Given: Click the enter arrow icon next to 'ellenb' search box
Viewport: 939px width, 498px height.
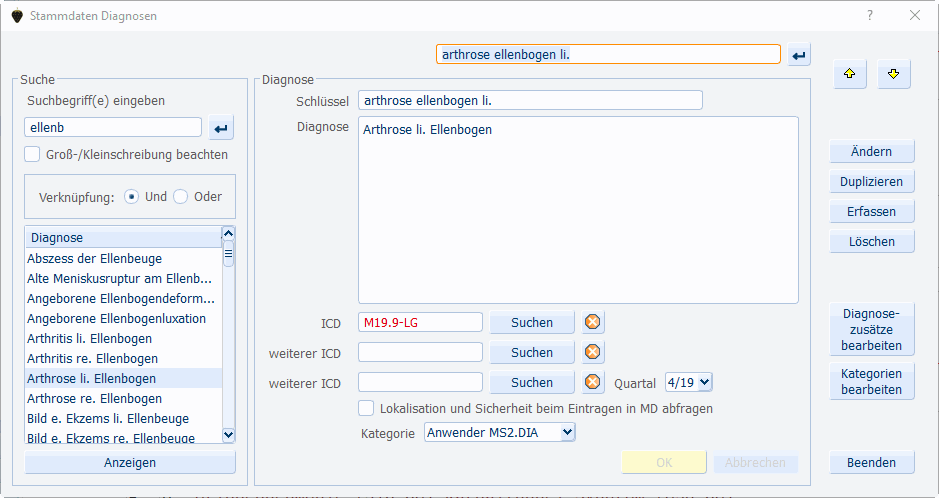Looking at the screenshot, I should pyautogui.click(x=221, y=128).
